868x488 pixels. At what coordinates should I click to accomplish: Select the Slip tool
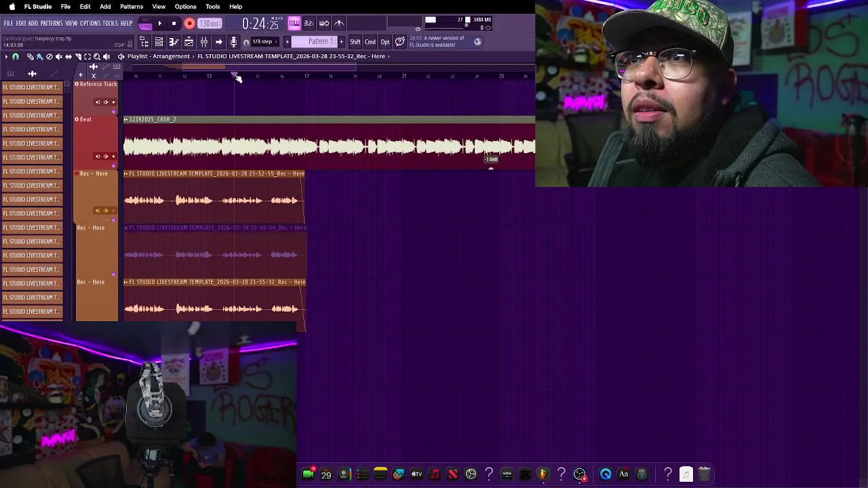coord(68,57)
